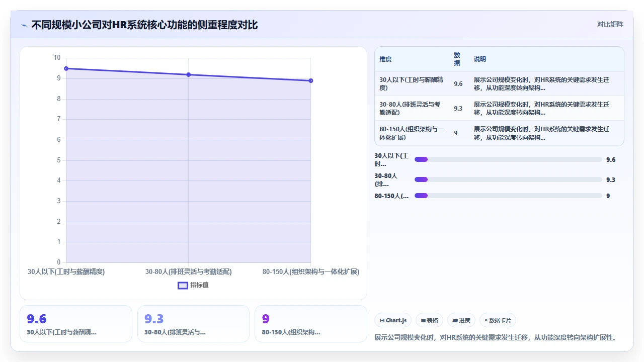Click the y-axis tick label 5

tap(58, 160)
